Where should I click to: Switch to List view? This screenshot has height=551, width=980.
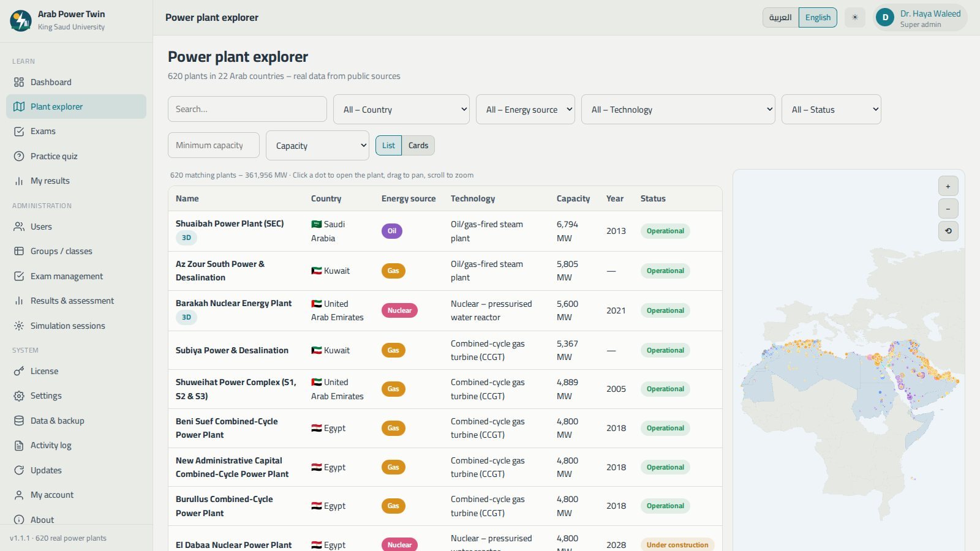[388, 145]
